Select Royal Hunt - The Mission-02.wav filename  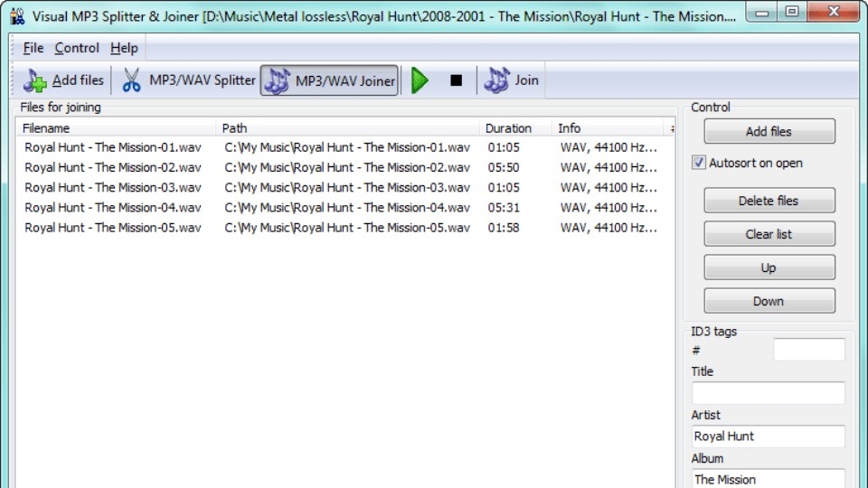click(113, 168)
